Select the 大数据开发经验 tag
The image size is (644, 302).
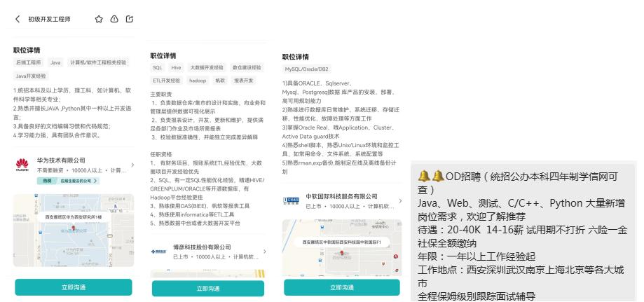point(207,68)
